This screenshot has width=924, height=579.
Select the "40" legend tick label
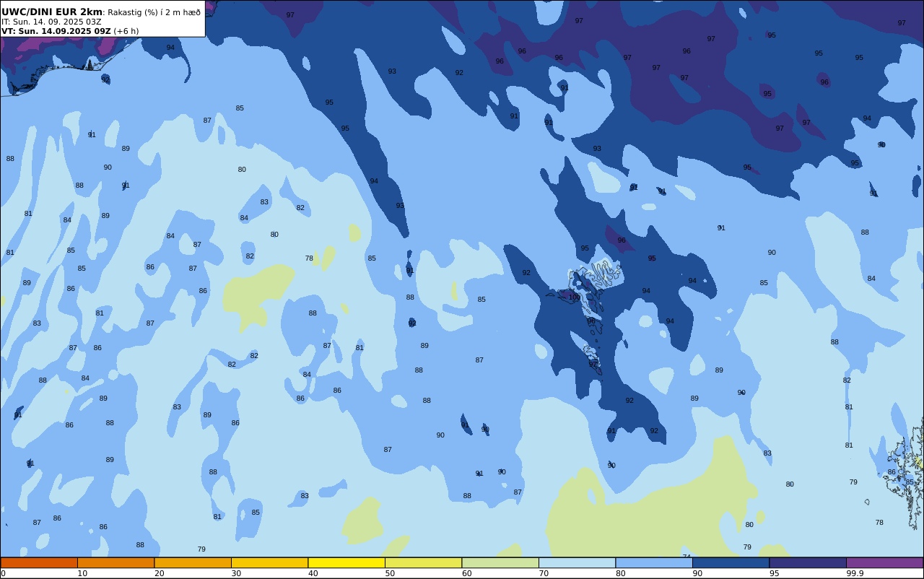coord(313,573)
